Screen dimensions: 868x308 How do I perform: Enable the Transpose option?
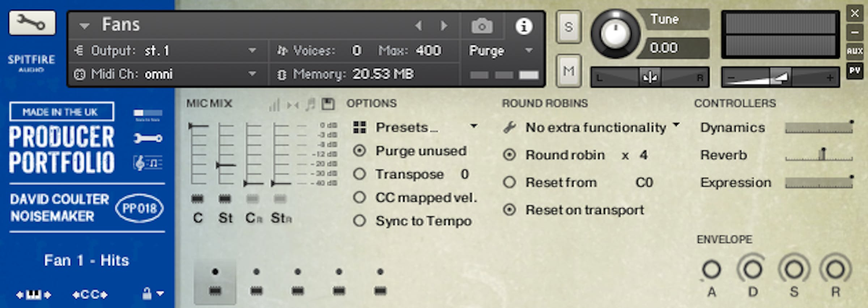tap(359, 174)
